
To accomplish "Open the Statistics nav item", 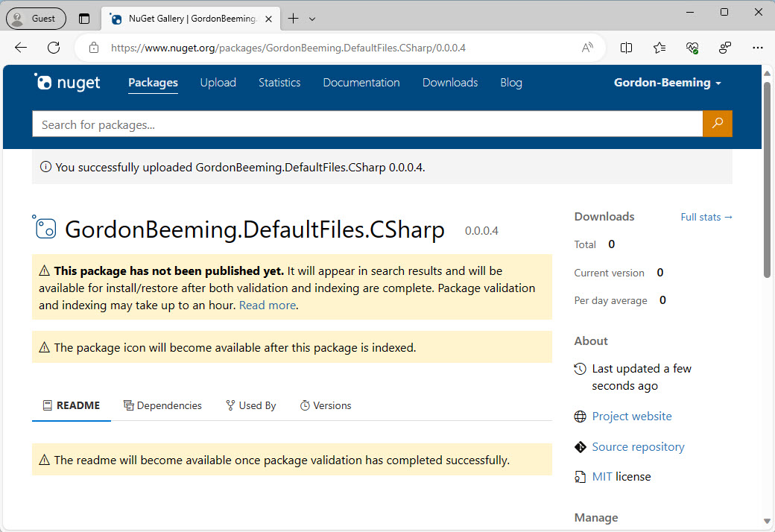I will (279, 83).
